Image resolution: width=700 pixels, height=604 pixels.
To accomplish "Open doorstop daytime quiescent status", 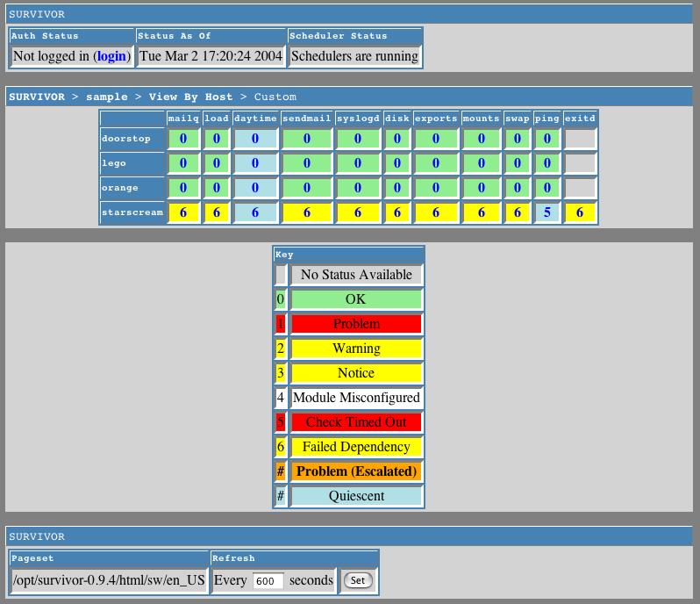I will [255, 139].
